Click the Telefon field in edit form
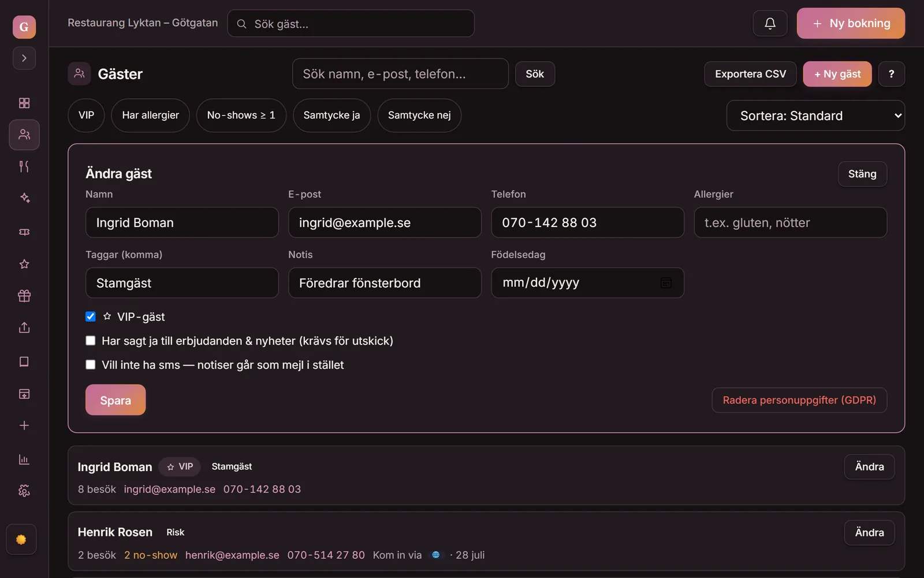Image resolution: width=924 pixels, height=578 pixels. click(587, 223)
